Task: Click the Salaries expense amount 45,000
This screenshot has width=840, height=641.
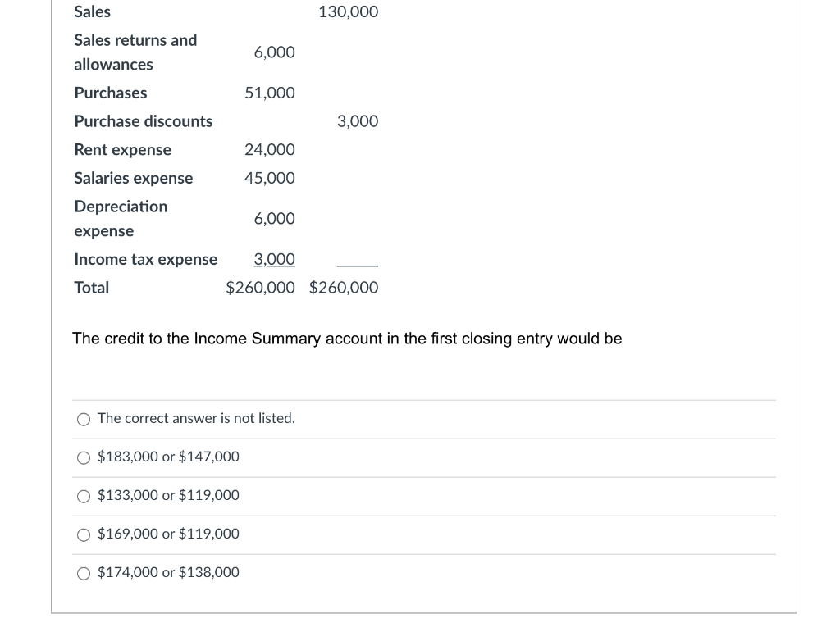Action: [x=269, y=178]
